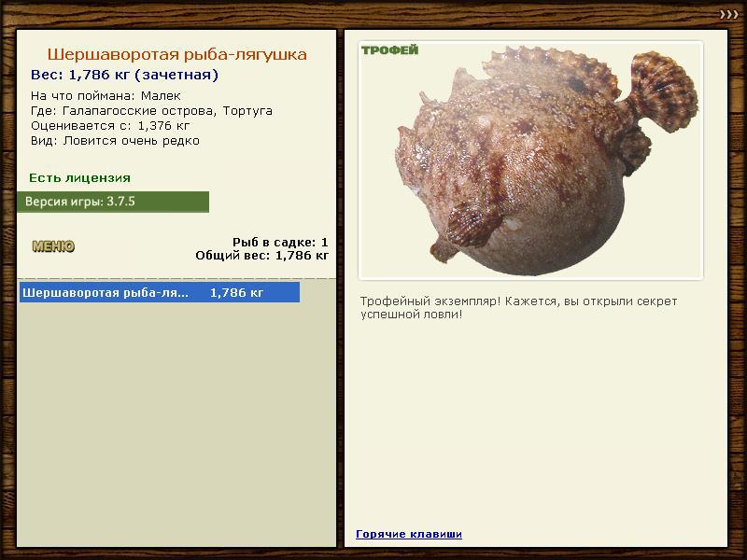Click the Вид: Ловится очень редко line

115,141
